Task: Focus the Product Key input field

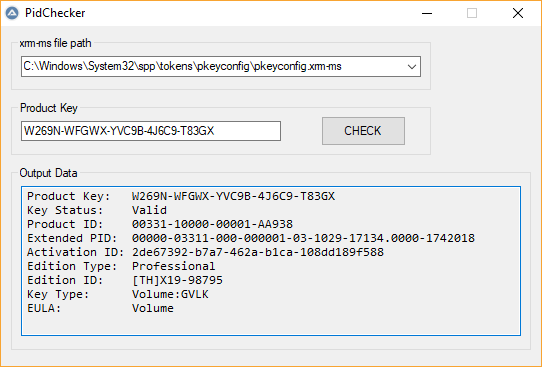Action: coord(151,131)
